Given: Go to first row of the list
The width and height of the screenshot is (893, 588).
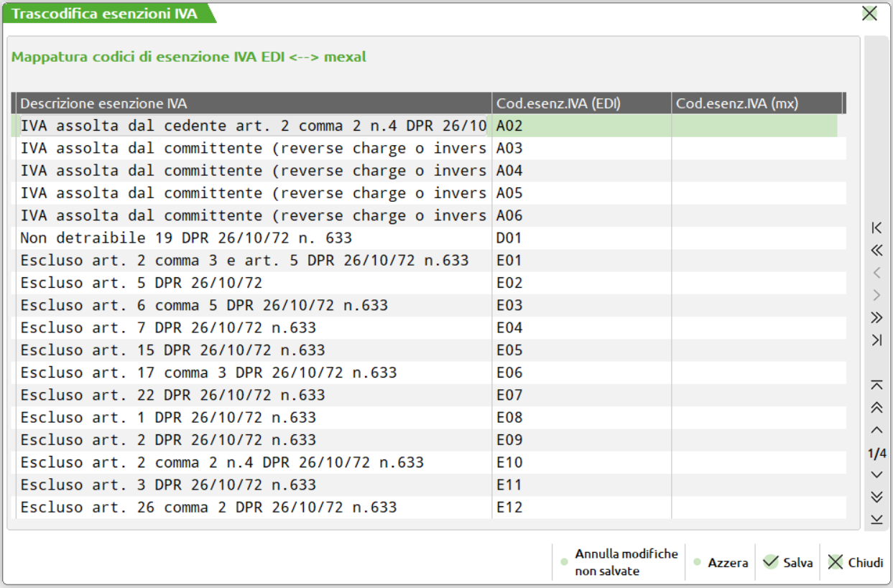Looking at the screenshot, I should [x=876, y=386].
